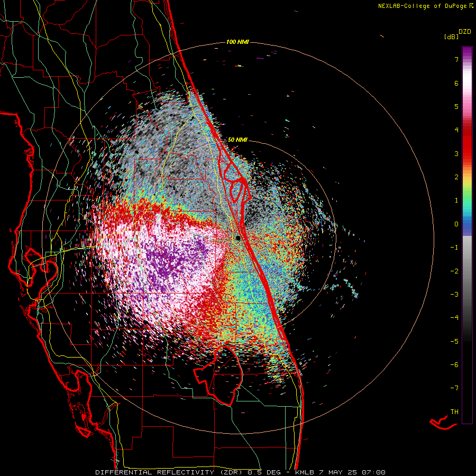Click the 7 value on the color scale
Screen dimensions: 476x476
(456, 59)
